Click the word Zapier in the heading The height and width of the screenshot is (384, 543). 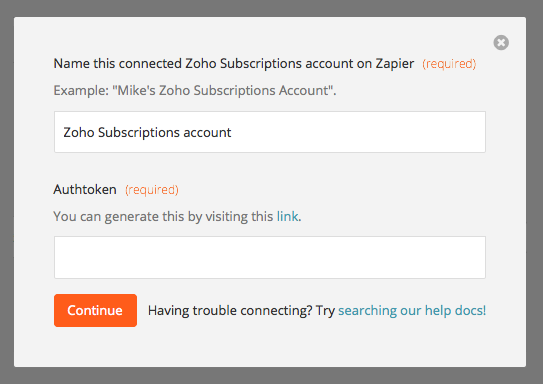coord(395,64)
